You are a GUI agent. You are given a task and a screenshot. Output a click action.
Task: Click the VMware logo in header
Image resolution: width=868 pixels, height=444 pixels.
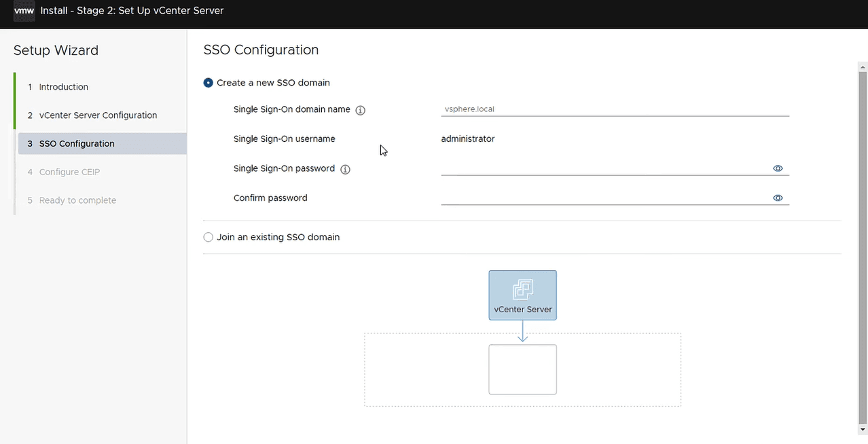tap(24, 11)
